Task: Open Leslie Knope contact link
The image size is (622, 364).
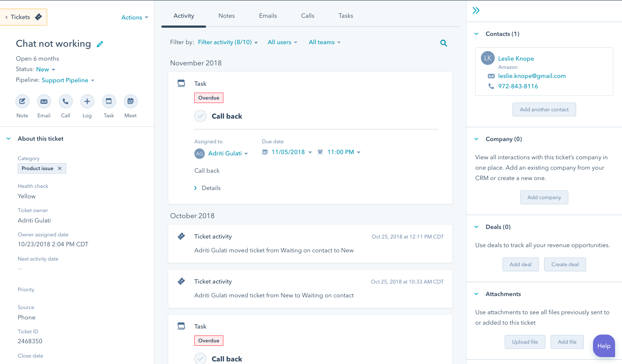Action: click(x=516, y=58)
